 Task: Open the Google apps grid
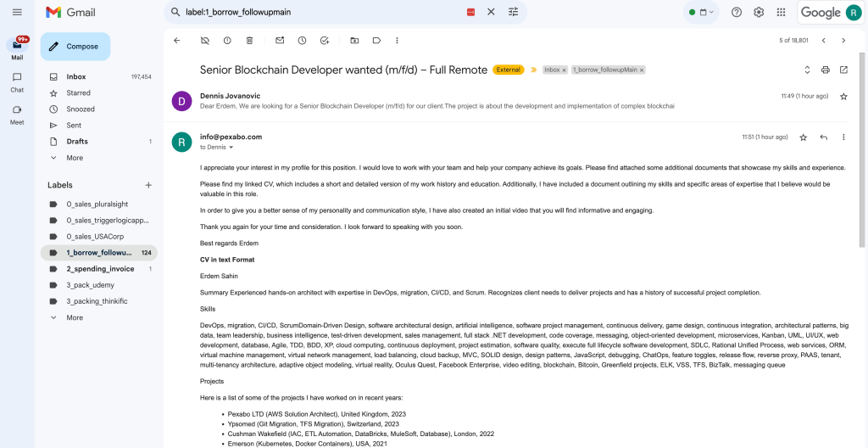tap(781, 12)
